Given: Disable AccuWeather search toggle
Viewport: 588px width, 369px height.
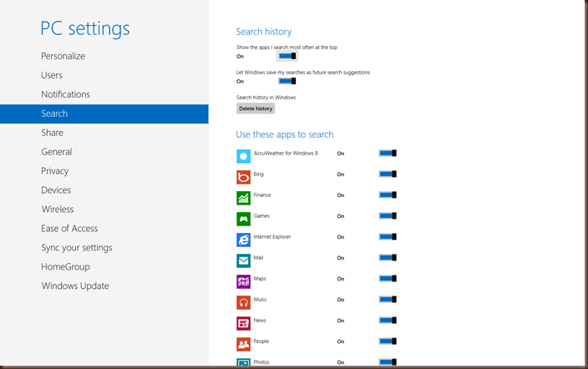Looking at the screenshot, I should pyautogui.click(x=388, y=153).
